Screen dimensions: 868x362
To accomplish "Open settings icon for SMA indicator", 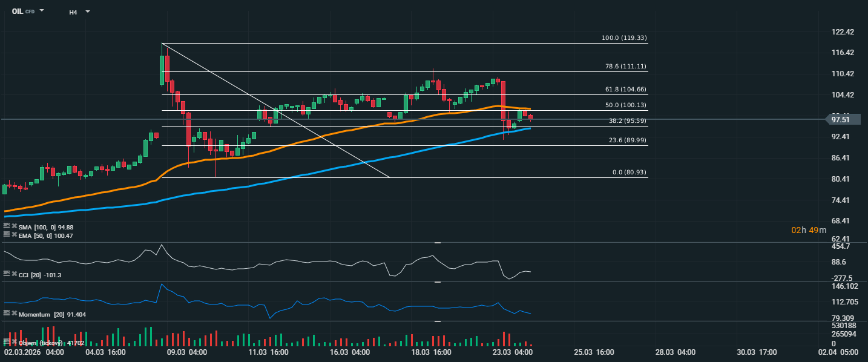I will (7, 226).
